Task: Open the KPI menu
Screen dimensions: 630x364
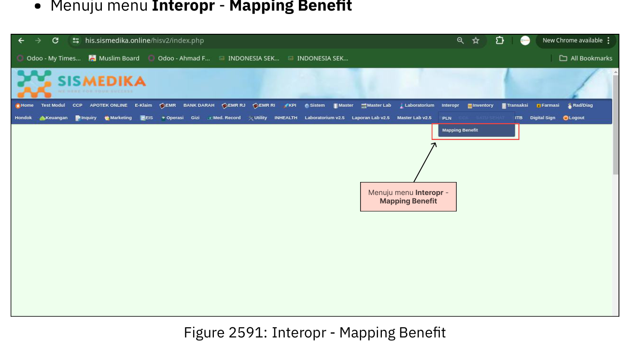Action: tap(290, 105)
